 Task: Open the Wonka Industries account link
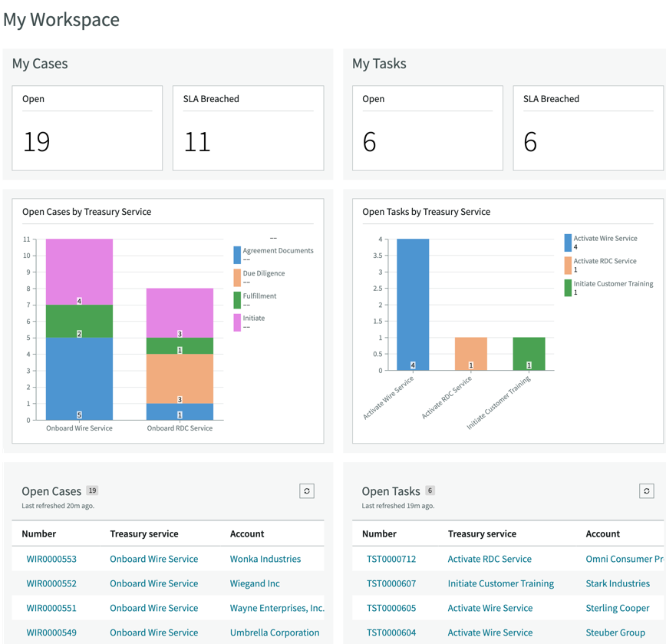click(265, 559)
